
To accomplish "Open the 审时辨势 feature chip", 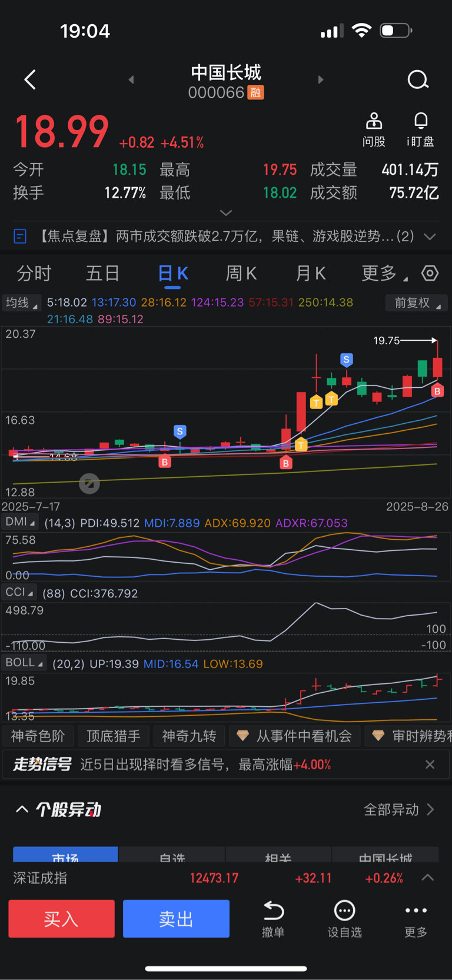I will pos(408,736).
